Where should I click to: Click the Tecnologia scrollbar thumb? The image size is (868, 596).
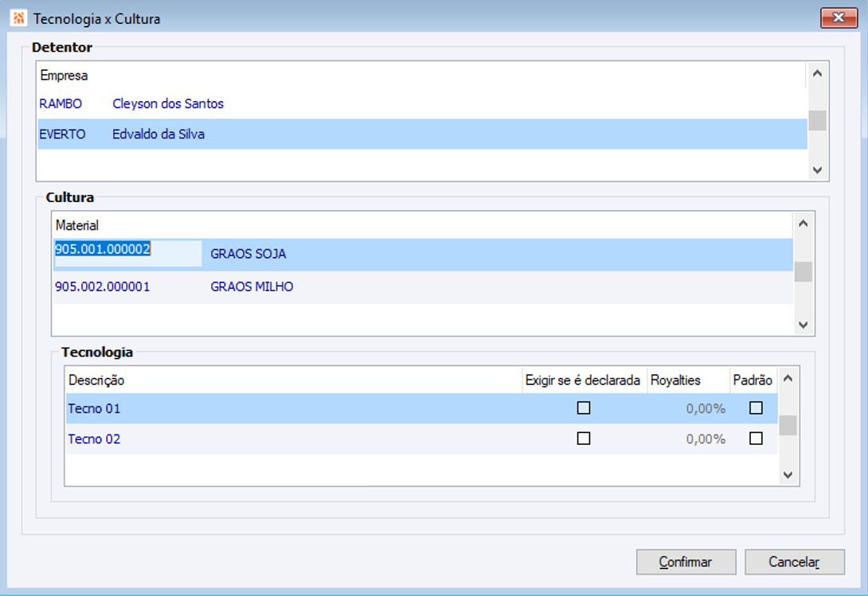pos(788,425)
